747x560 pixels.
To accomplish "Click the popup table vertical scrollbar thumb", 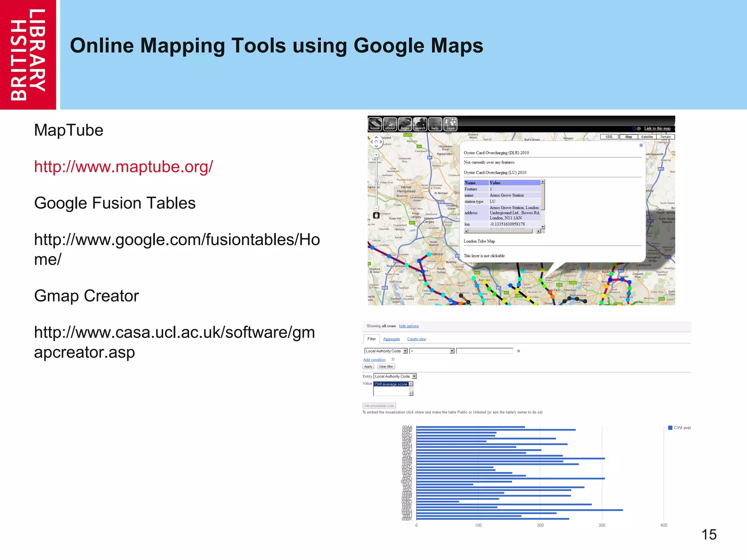I will [x=543, y=197].
